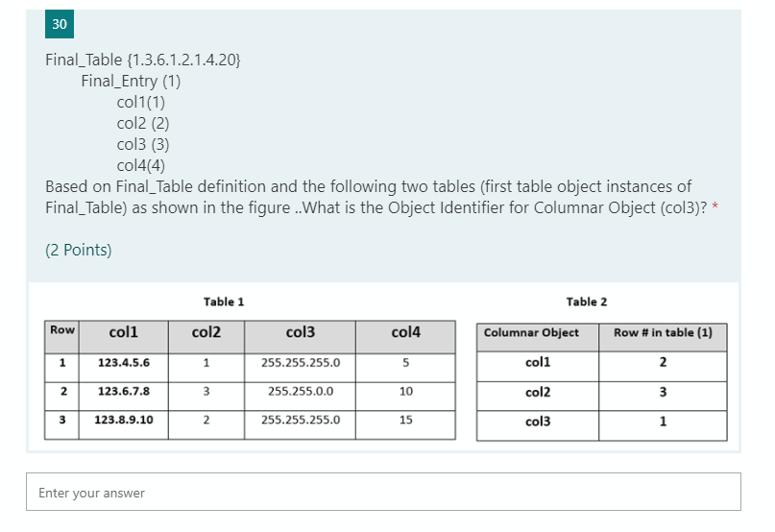Click the cell containing 255.255.0.0

(300, 397)
